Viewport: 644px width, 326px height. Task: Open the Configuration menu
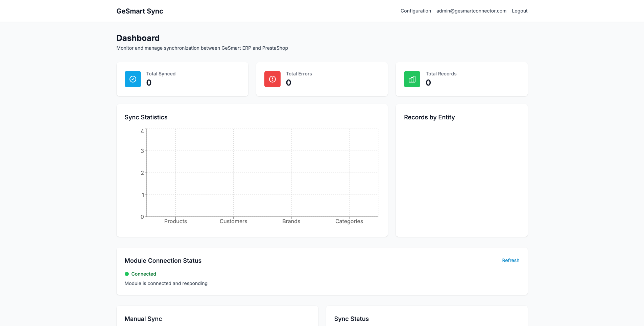pos(415,11)
